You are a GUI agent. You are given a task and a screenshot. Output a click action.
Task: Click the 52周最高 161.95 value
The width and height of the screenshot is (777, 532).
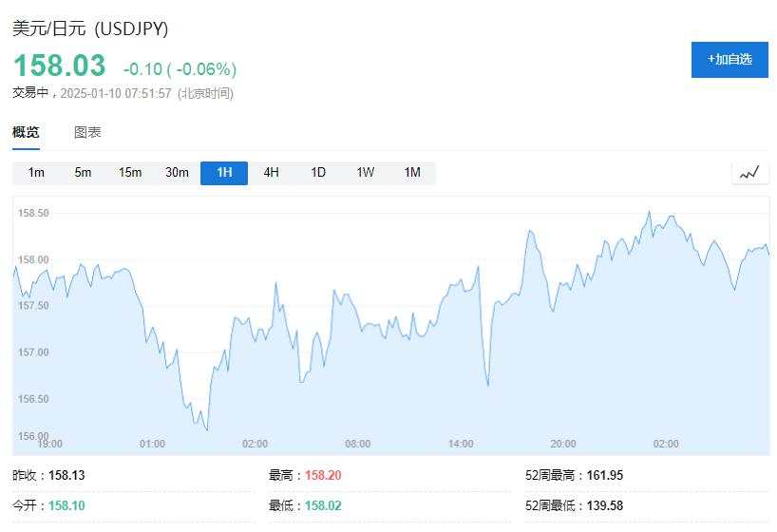pos(604,475)
